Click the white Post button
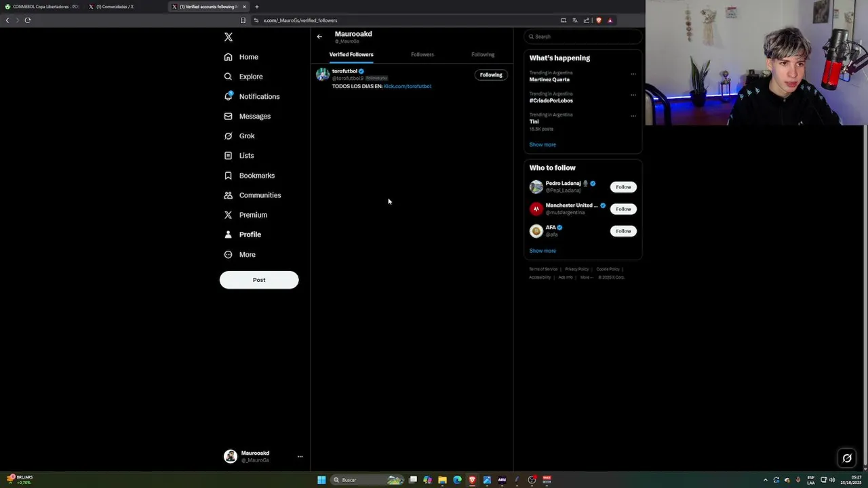The width and height of the screenshot is (868, 488). (259, 280)
